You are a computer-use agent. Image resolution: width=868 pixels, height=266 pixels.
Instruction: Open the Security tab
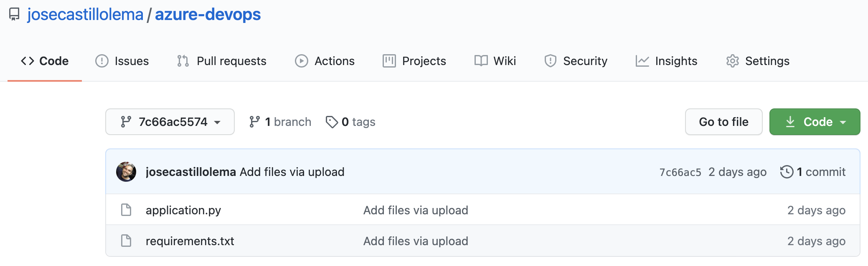coord(576,61)
